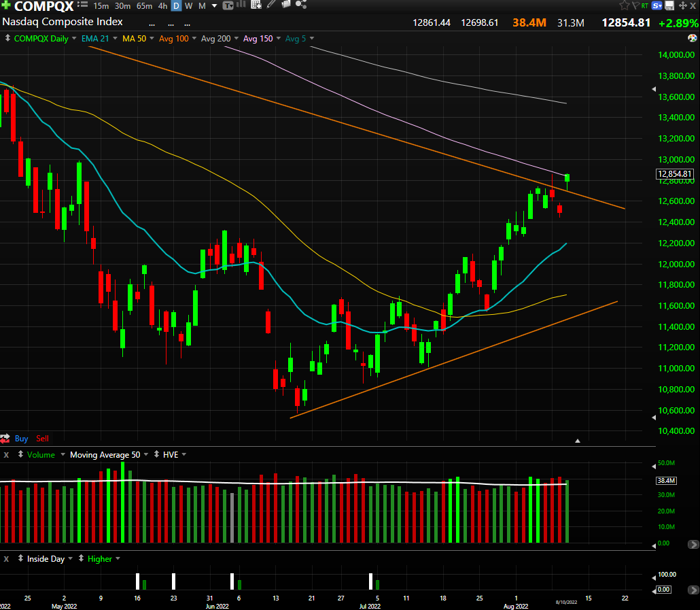Remove the Volume pane with its X
The width and height of the screenshot is (700, 610).
click(x=6, y=455)
